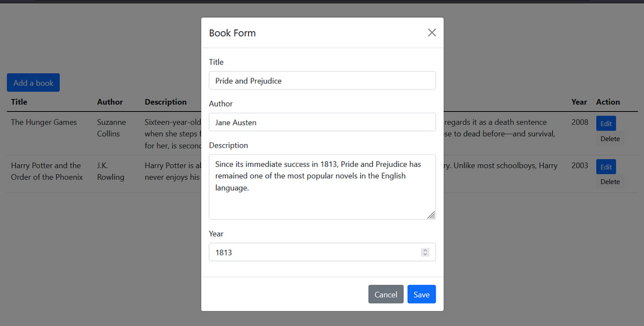Screen dimensions: 644x326
Task: Save the Pride and Prejudice book entry
Action: pyautogui.click(x=421, y=294)
